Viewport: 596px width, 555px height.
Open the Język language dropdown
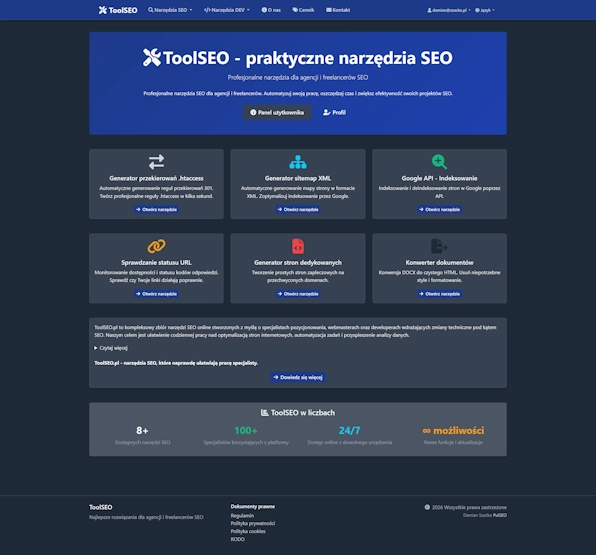(485, 10)
